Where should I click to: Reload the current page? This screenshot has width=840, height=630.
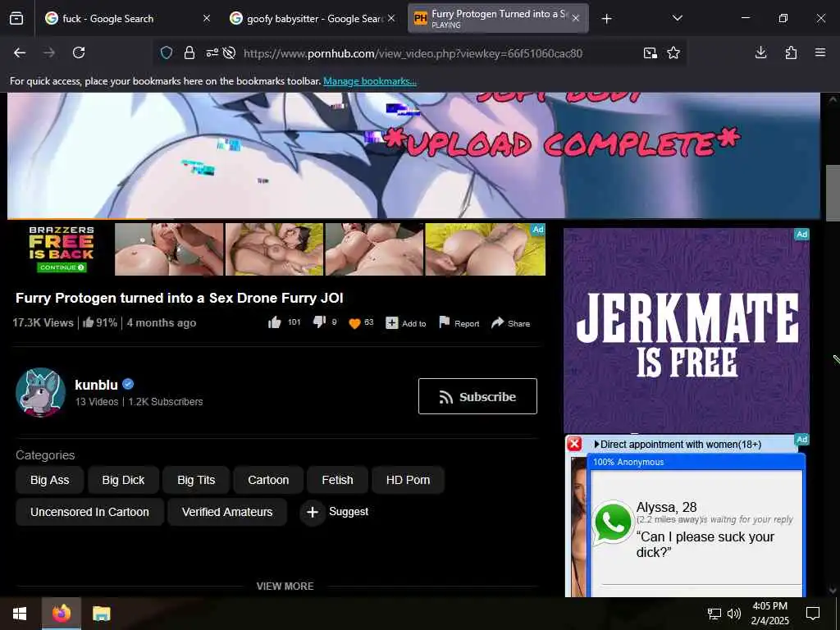[79, 52]
